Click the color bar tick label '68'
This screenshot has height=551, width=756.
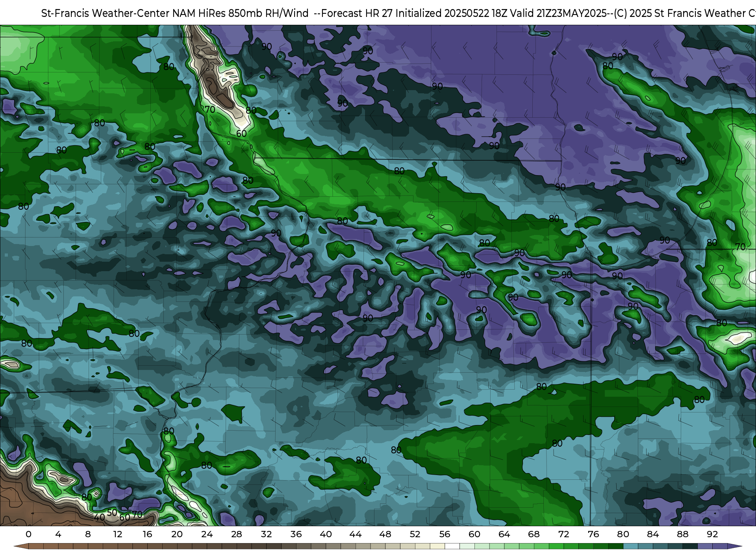tap(534, 534)
